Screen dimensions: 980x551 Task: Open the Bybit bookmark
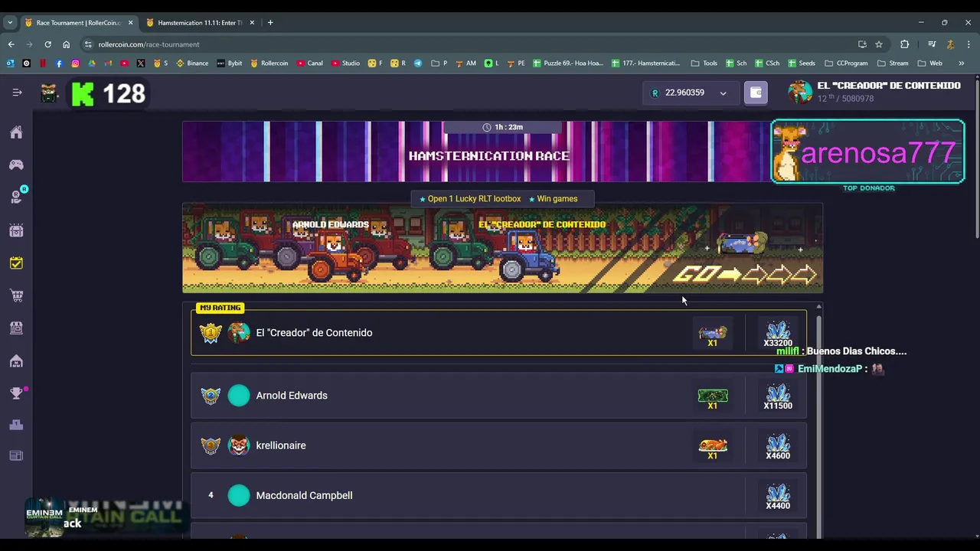pos(230,64)
